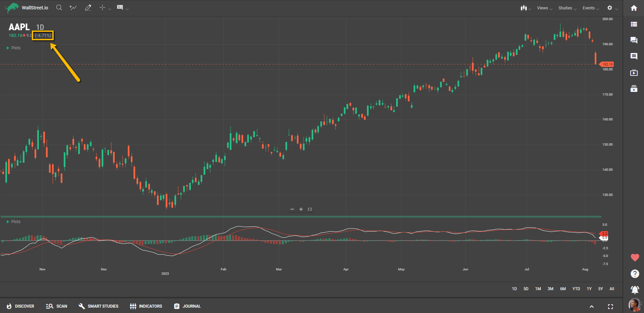
Task: Open the Studies dropdown menu
Action: click(567, 8)
